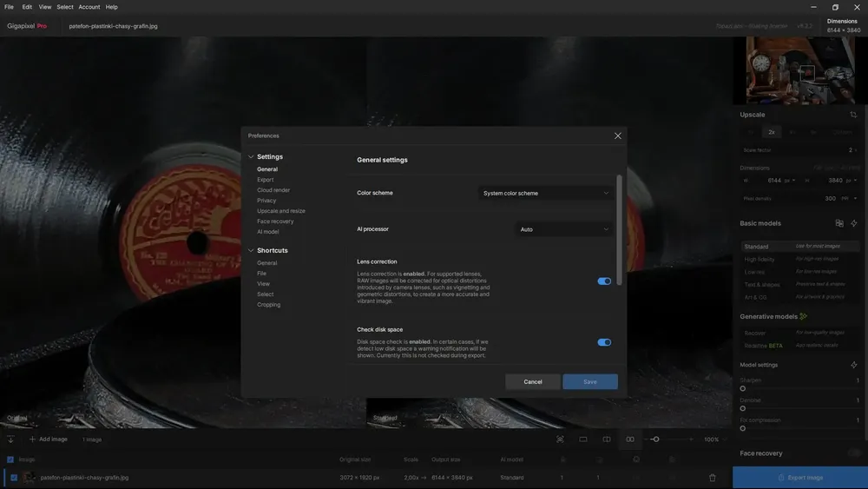The height and width of the screenshot is (489, 868).
Task: Click the fit-to-screen icon in bottom toolbar
Action: pos(560,439)
